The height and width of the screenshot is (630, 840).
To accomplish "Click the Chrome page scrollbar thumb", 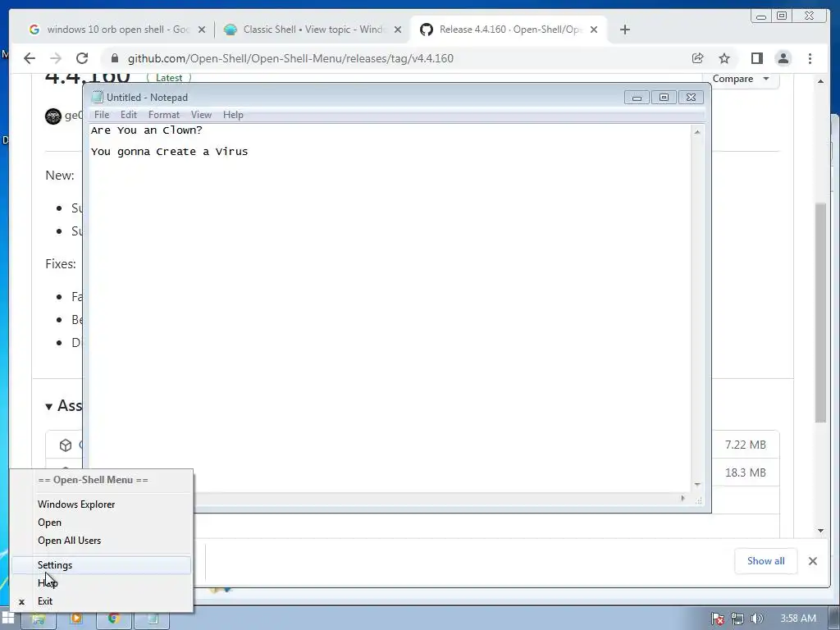I will point(820,313).
